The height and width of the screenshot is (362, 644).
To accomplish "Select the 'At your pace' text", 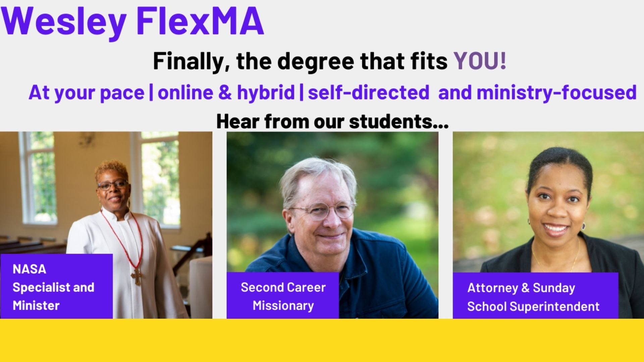I will [86, 93].
